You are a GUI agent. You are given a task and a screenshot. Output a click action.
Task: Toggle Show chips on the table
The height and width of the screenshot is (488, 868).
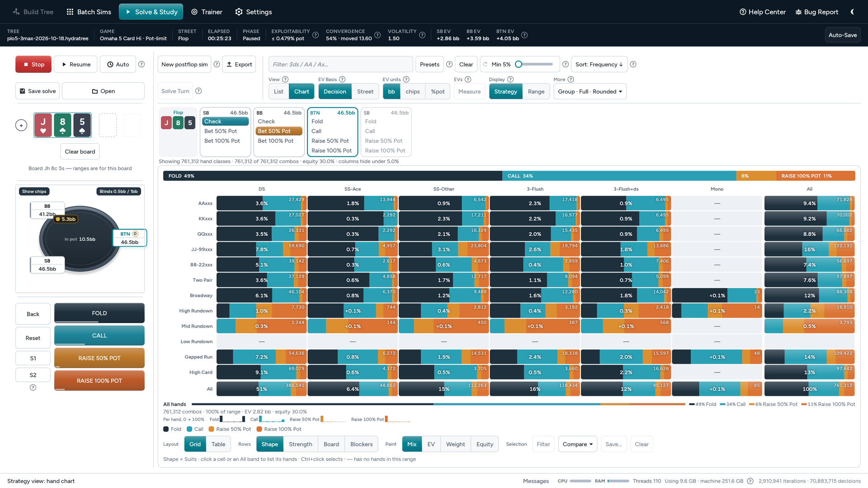click(x=34, y=191)
